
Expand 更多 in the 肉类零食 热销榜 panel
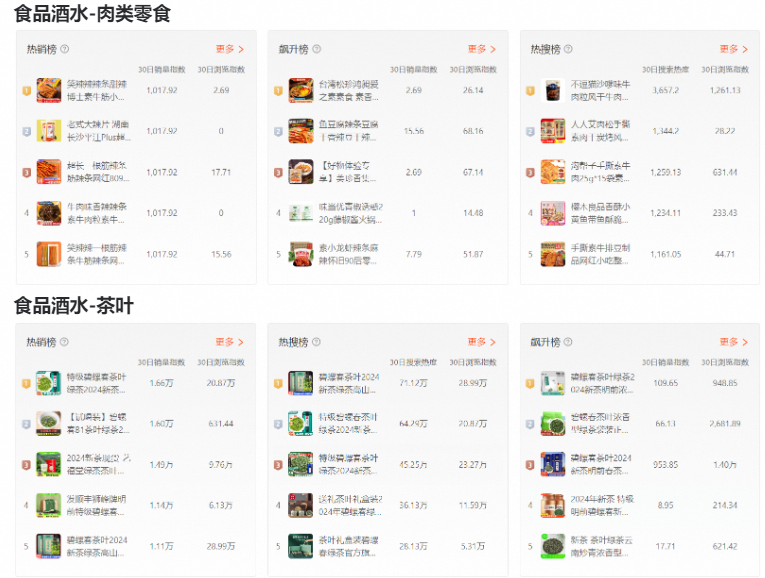(x=229, y=49)
